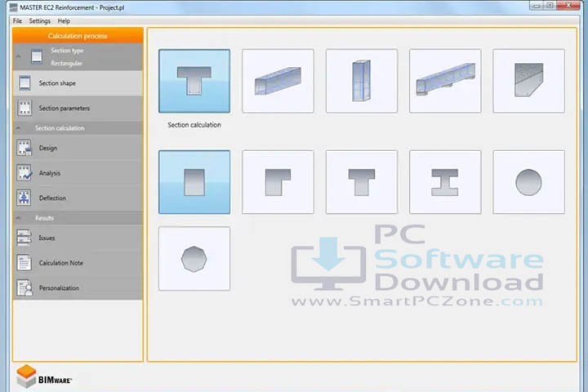The height and width of the screenshot is (392, 588).
Task: Select the slab corner punching tile
Action: [528, 81]
